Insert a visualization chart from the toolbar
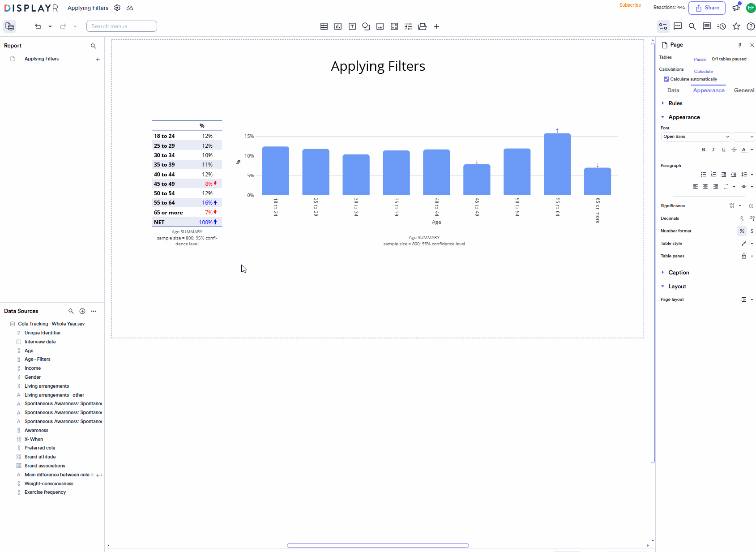The width and height of the screenshot is (756, 552). coord(338,26)
